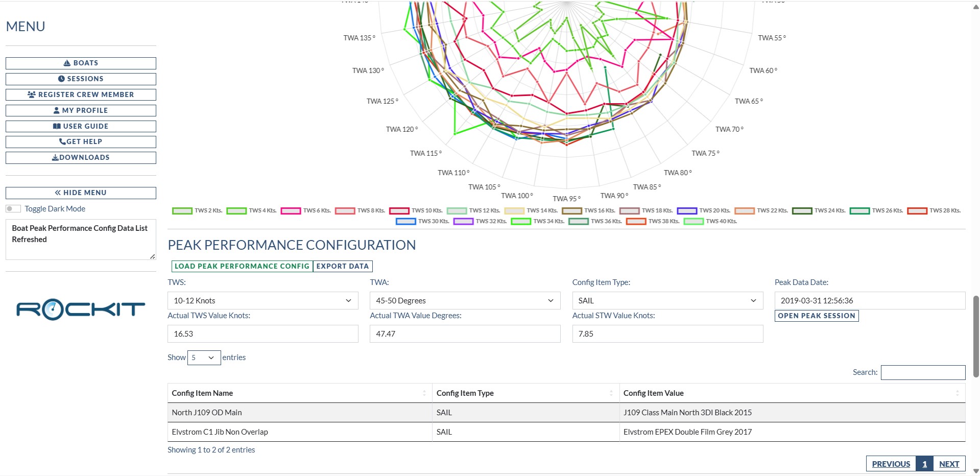Screen dimensions: 980x476
Task: Sort table by Config Item Name column
Action: click(299, 393)
